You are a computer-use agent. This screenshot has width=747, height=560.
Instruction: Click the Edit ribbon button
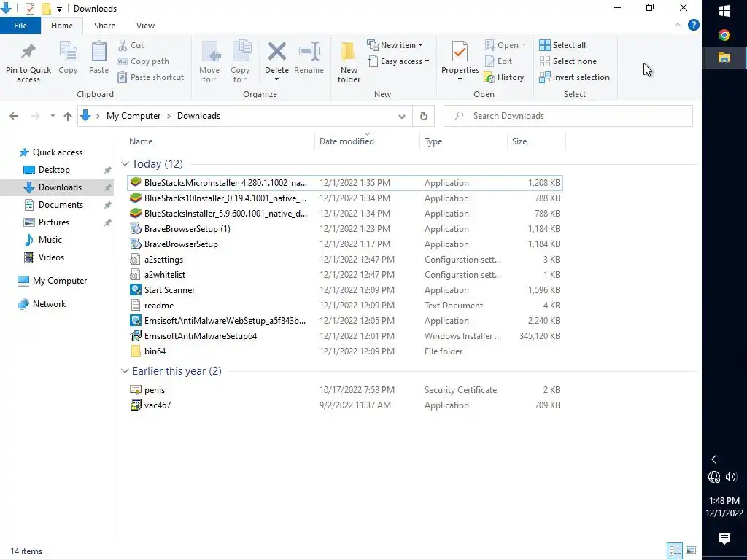pos(499,61)
